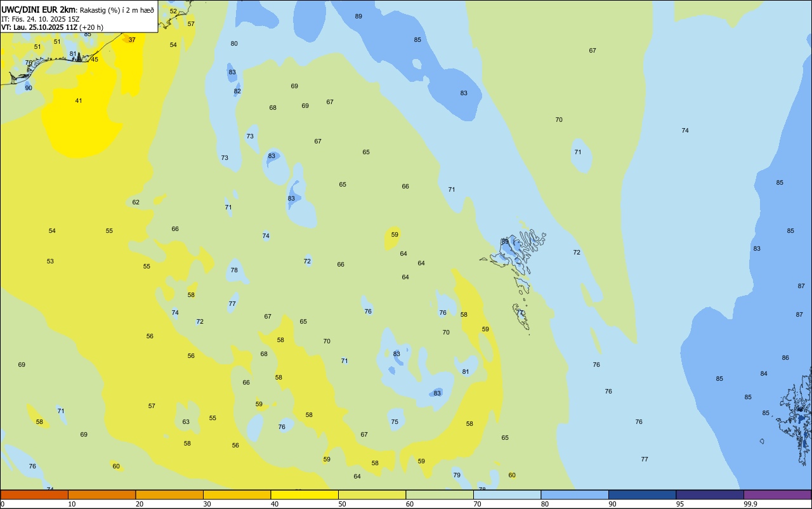This screenshot has height=509, width=812.
Task: Click the humidity value 52
Action: pyautogui.click(x=173, y=11)
